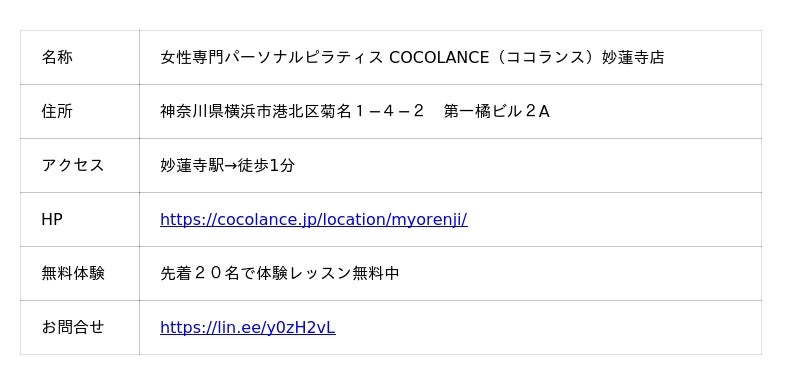Click the 第一橘ビル２A building name
The image size is (800, 385).
click(496, 111)
